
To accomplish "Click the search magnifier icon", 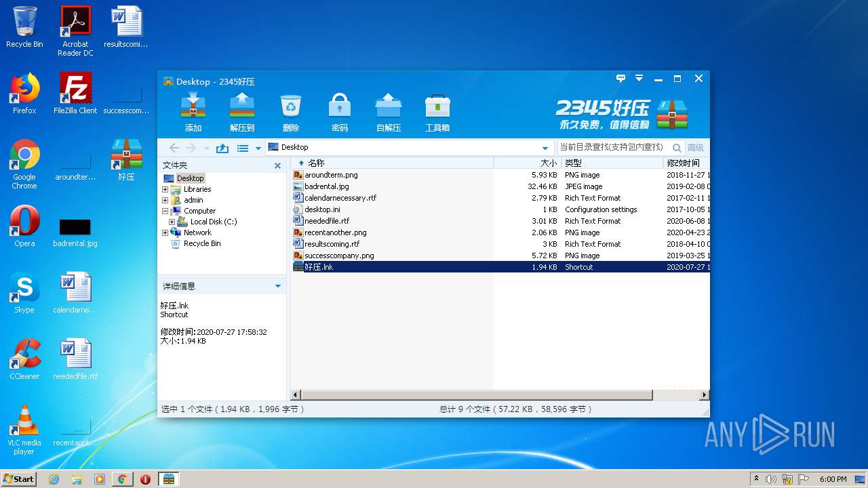I will pyautogui.click(x=676, y=148).
